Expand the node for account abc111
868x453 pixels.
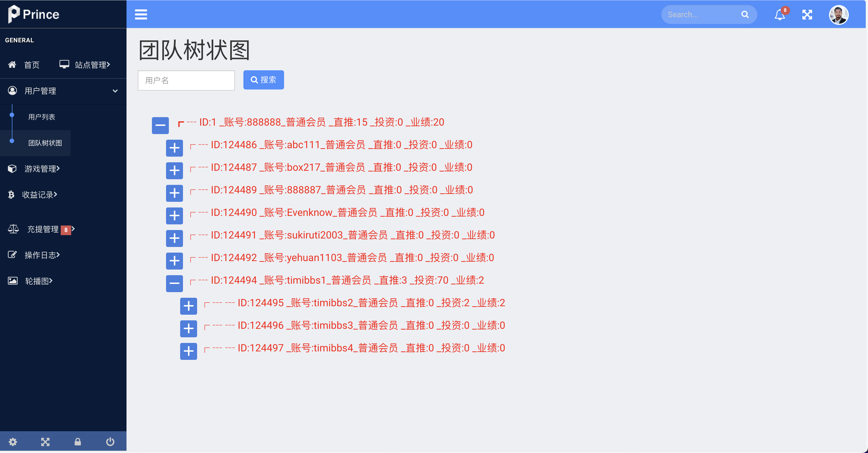(174, 148)
